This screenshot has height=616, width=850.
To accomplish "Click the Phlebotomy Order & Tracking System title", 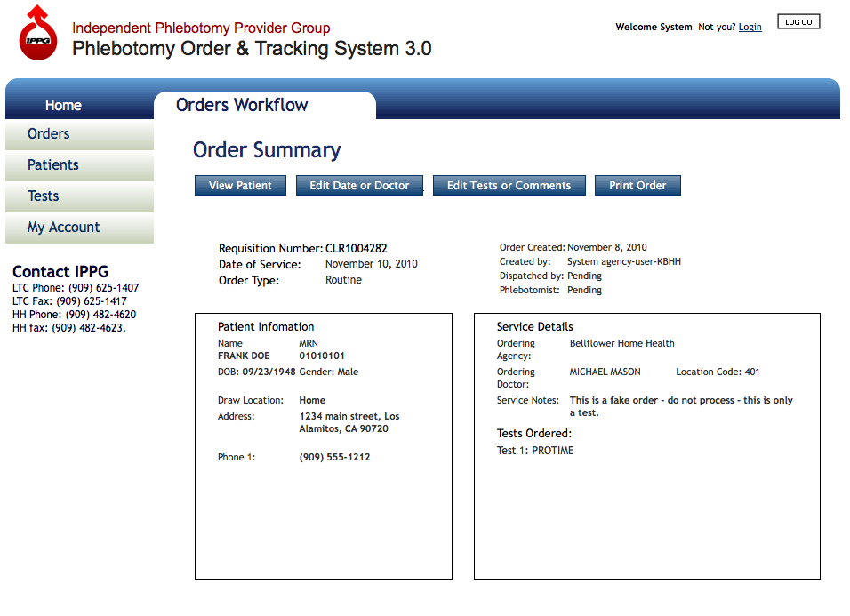I will tap(252, 49).
